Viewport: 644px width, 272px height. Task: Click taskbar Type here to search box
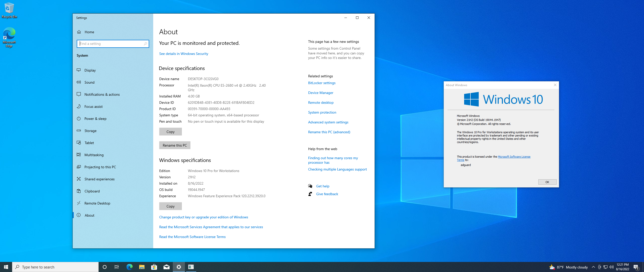55,267
